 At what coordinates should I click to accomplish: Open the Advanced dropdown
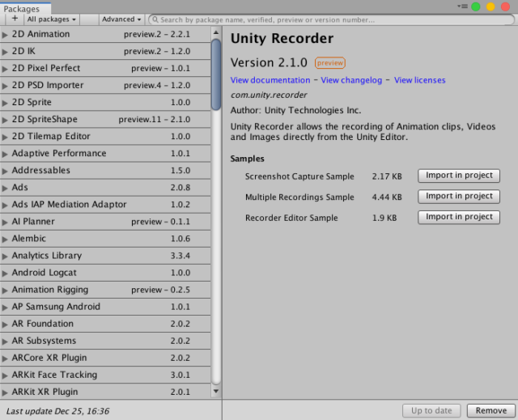121,19
